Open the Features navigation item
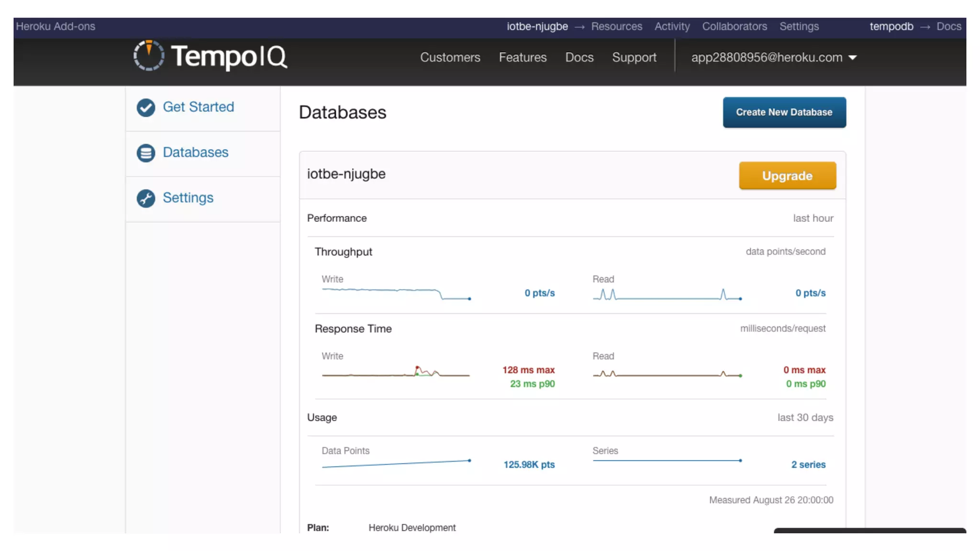 523,57
